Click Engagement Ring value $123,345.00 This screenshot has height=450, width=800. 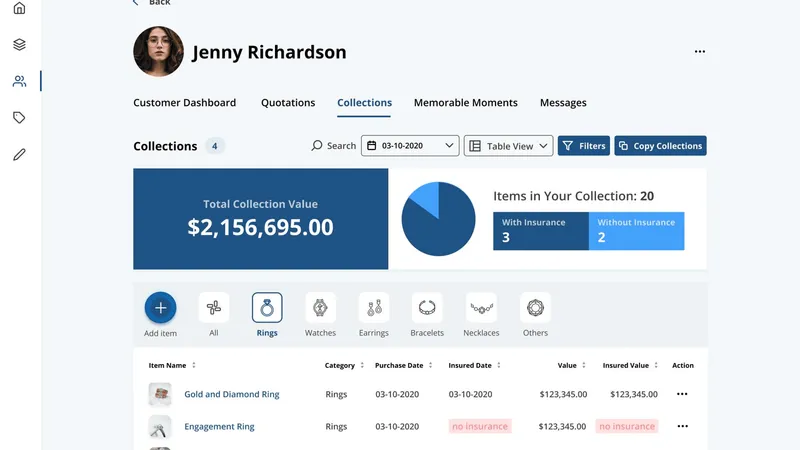pos(562,426)
